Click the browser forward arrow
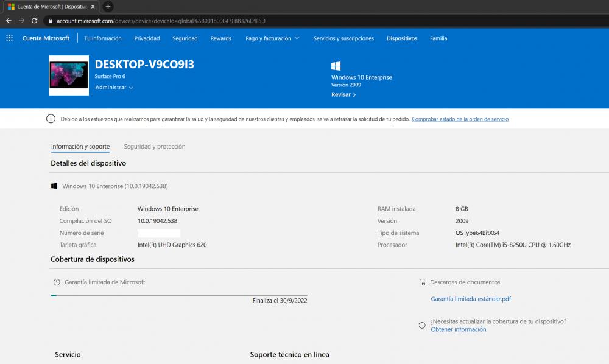Image resolution: width=609 pixels, height=364 pixels. pyautogui.click(x=21, y=21)
